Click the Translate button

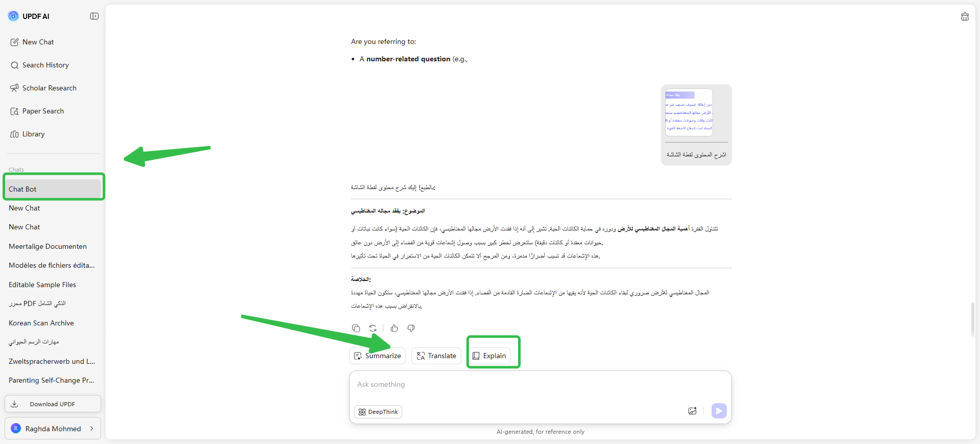[x=436, y=356]
